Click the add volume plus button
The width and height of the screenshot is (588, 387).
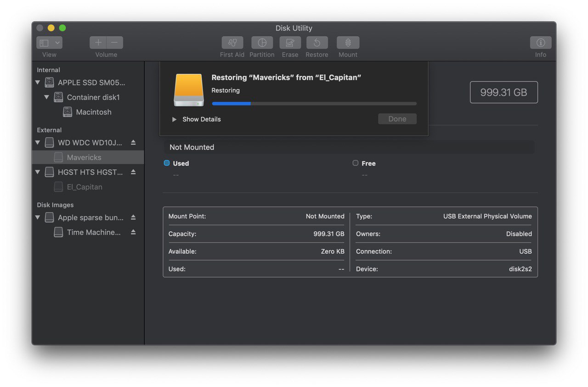click(98, 43)
